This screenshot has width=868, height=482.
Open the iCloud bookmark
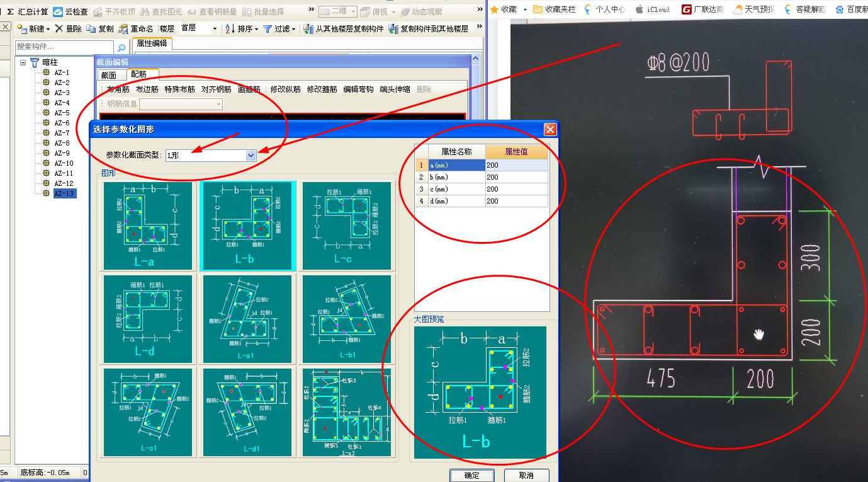coord(651,9)
